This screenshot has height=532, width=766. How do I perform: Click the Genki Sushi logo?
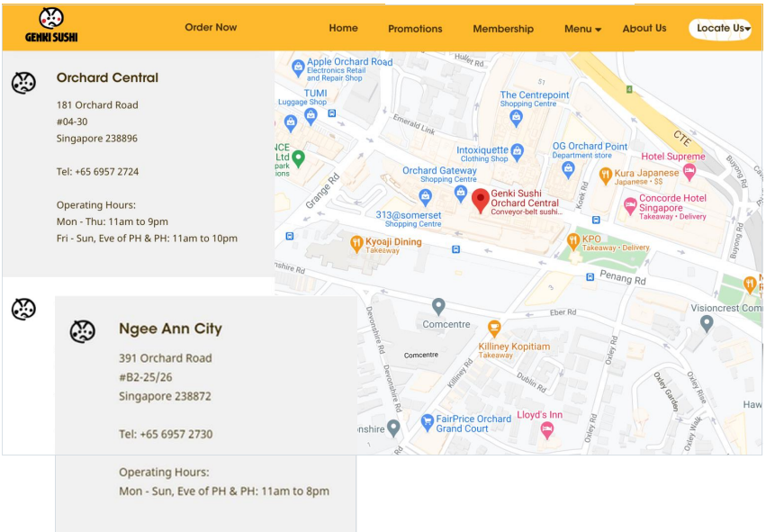click(51, 25)
